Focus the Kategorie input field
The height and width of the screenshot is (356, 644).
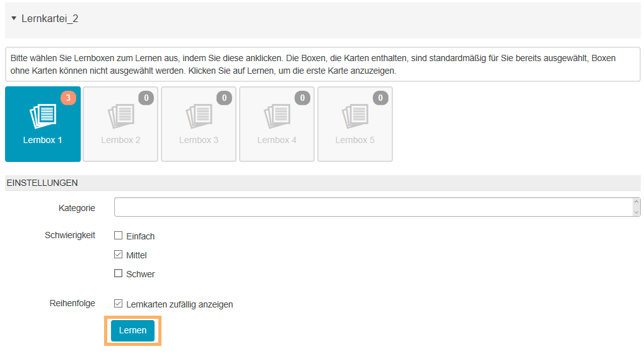point(372,207)
